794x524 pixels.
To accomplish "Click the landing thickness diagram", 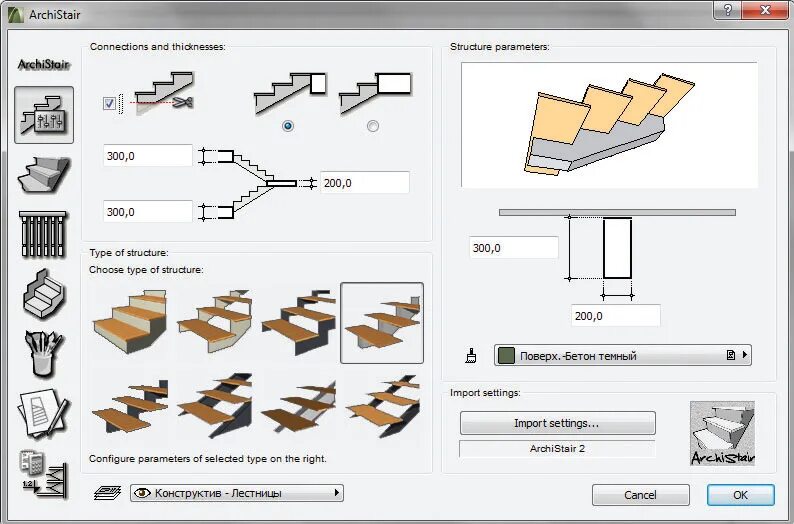I will tap(257, 184).
